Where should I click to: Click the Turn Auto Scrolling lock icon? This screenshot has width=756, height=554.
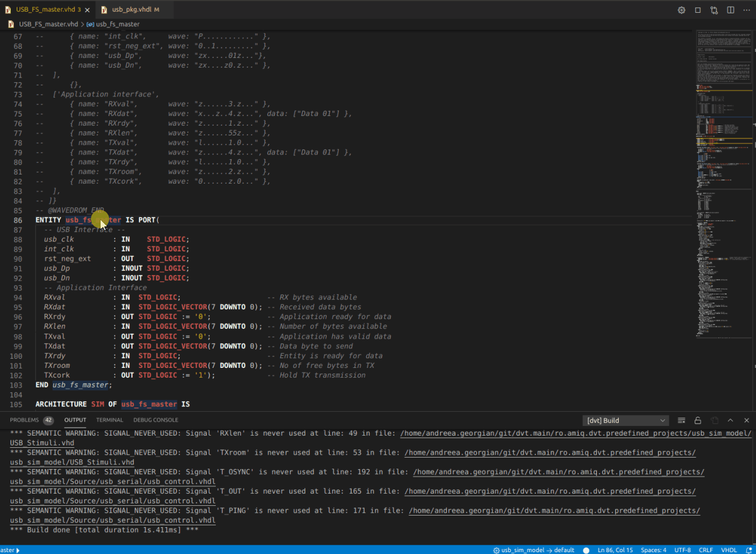point(697,420)
